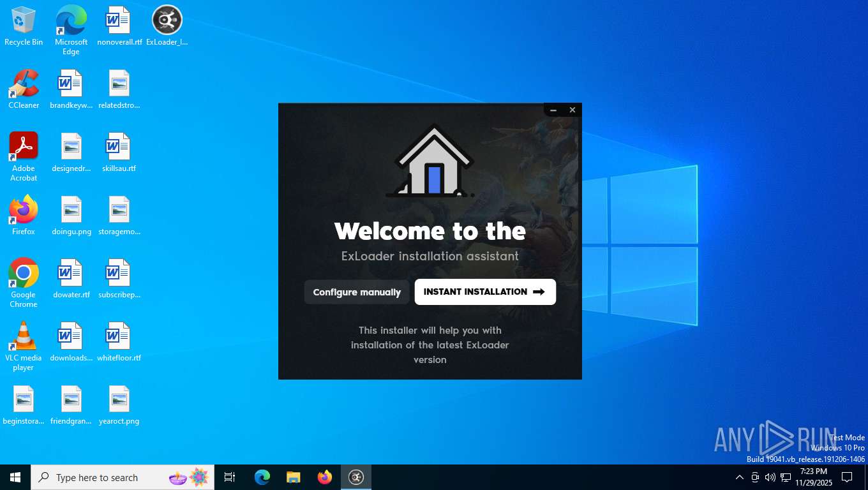Open Google Chrome desktop shortcut
Viewport: 868px width, 490px height.
point(24,283)
